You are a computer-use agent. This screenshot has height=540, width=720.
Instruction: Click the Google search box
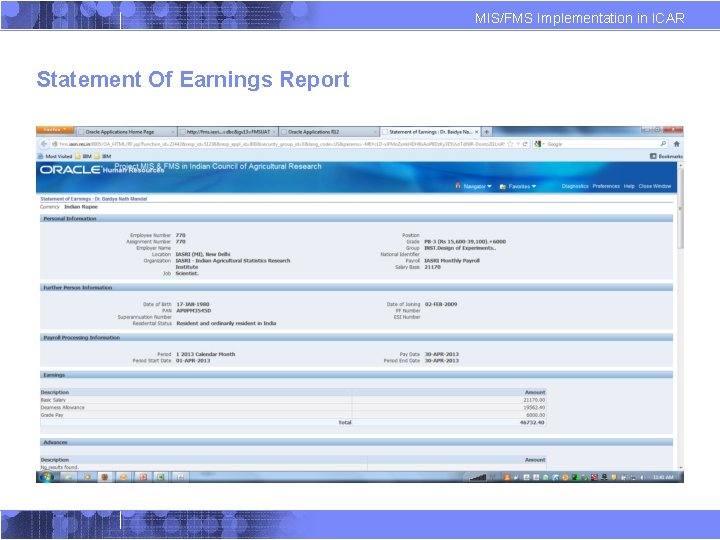(602, 144)
